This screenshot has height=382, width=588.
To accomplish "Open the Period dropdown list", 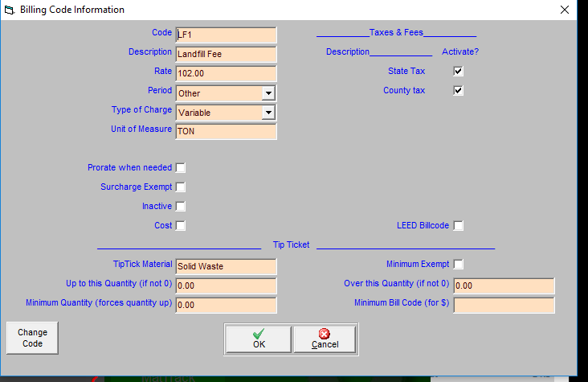I will tap(268, 93).
